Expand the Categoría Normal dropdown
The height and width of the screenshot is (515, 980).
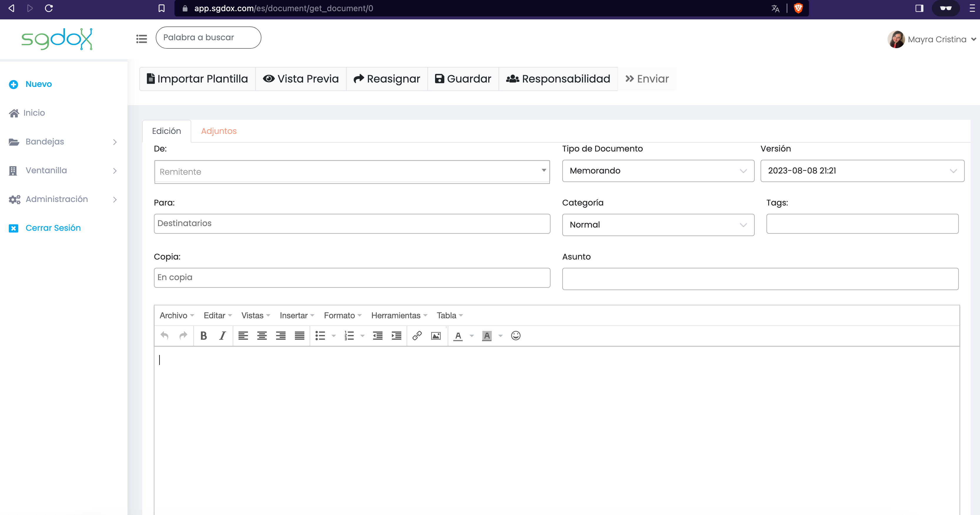[658, 225]
